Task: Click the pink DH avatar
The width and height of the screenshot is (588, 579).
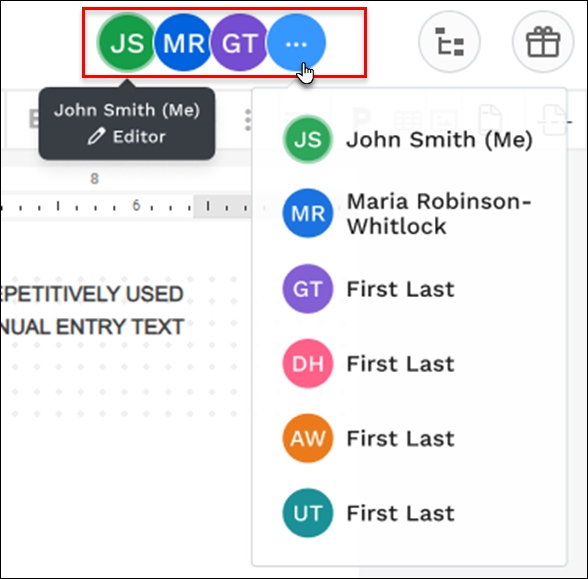Action: tap(308, 363)
